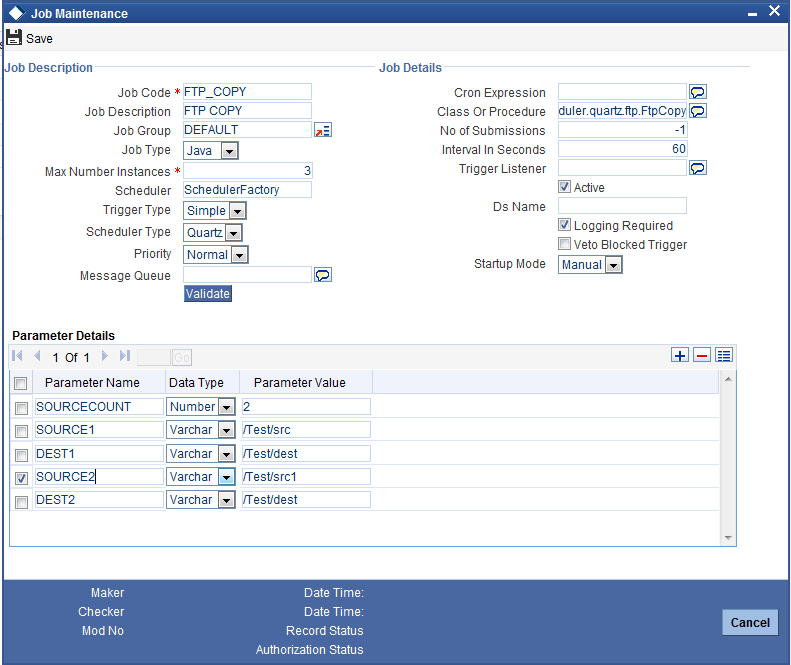Toggle Logging Required checkbox
Viewport: 791px width, 665px height.
564,225
